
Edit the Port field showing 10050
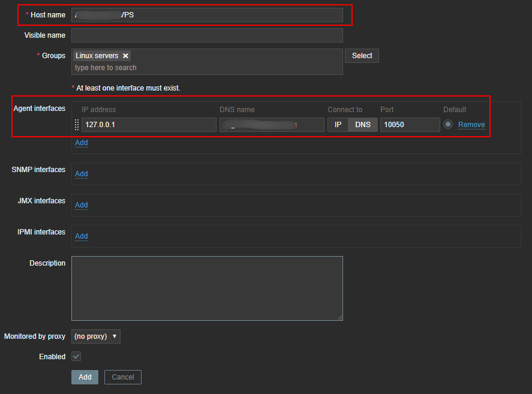point(410,125)
